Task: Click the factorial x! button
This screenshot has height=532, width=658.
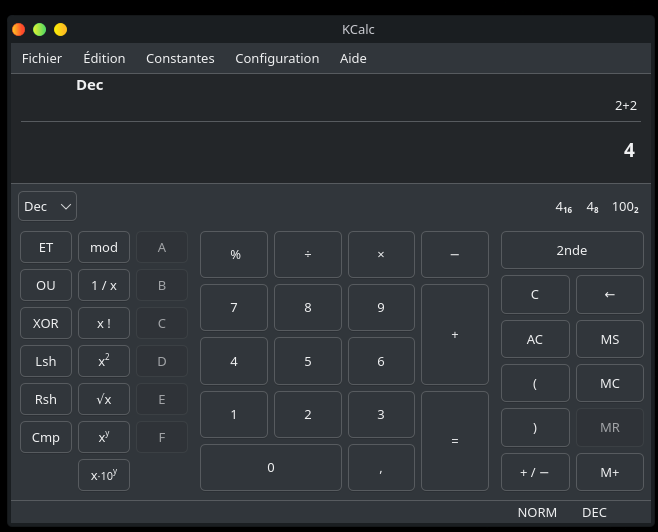Action: [104, 324]
